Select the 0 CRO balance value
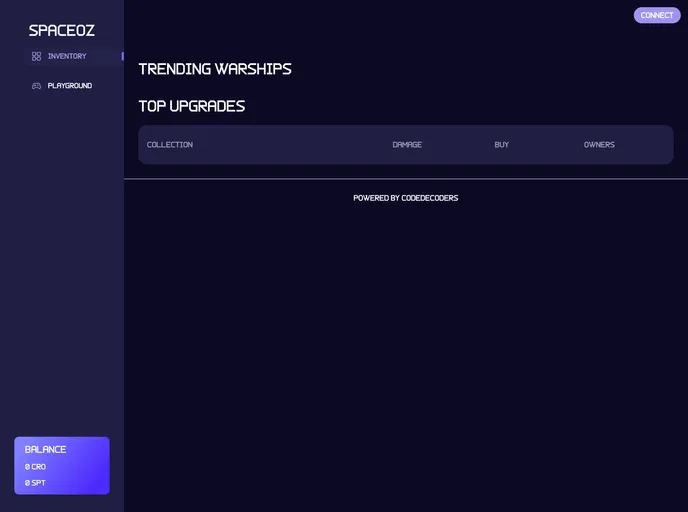Viewport: 688px width, 512px height. 36,467
